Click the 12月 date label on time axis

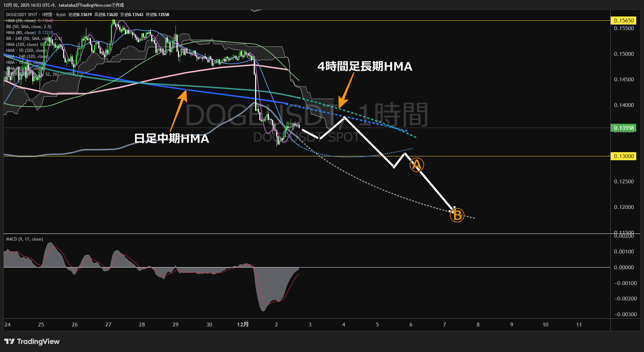point(243,325)
